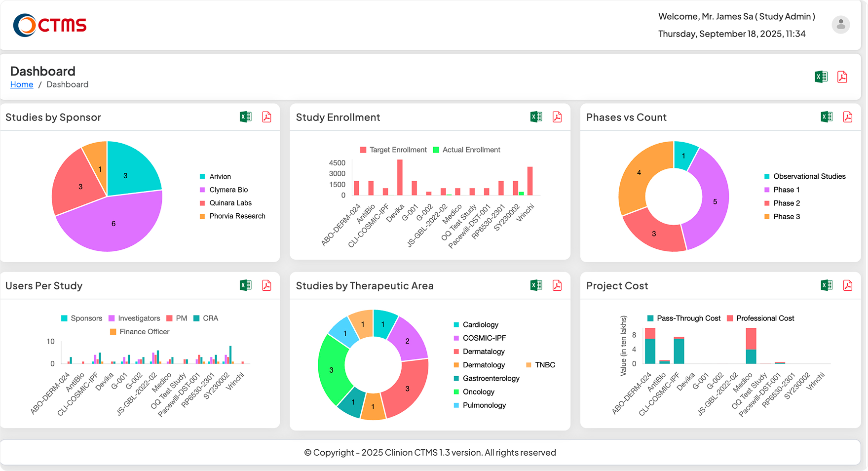Click the Clymera Bio pie slice showing 6

[113, 223]
